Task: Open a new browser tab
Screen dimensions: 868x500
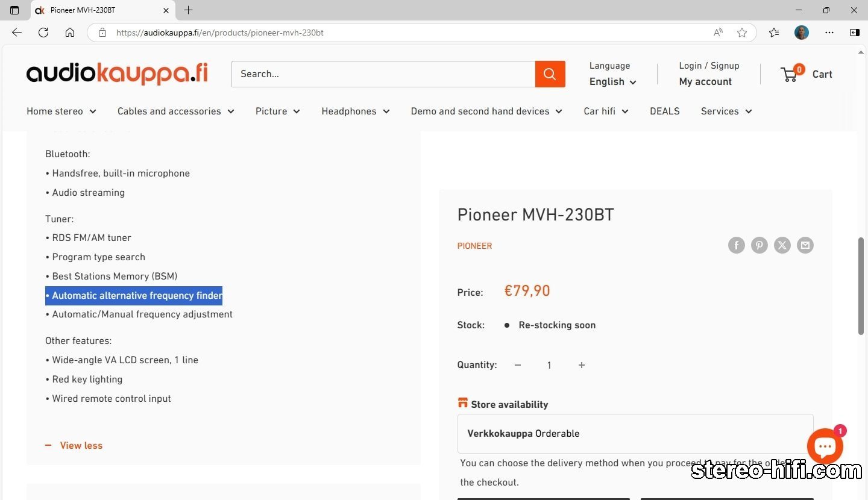Action: (x=188, y=10)
